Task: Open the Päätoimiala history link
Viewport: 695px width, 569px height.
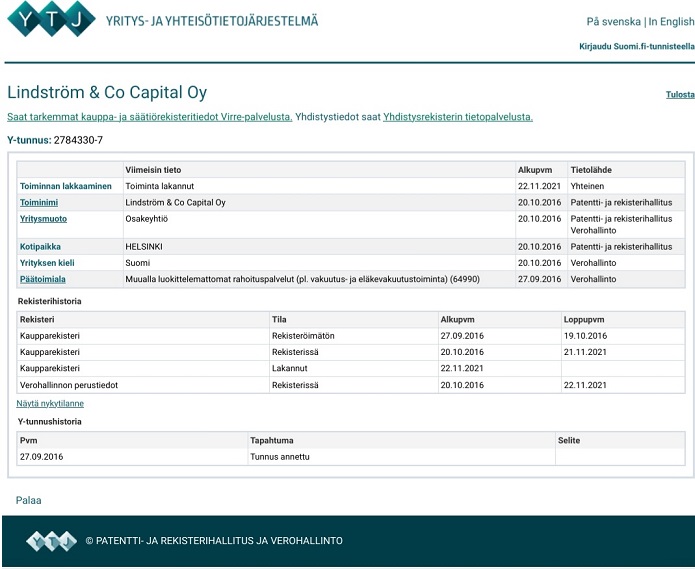Action: click(43, 279)
